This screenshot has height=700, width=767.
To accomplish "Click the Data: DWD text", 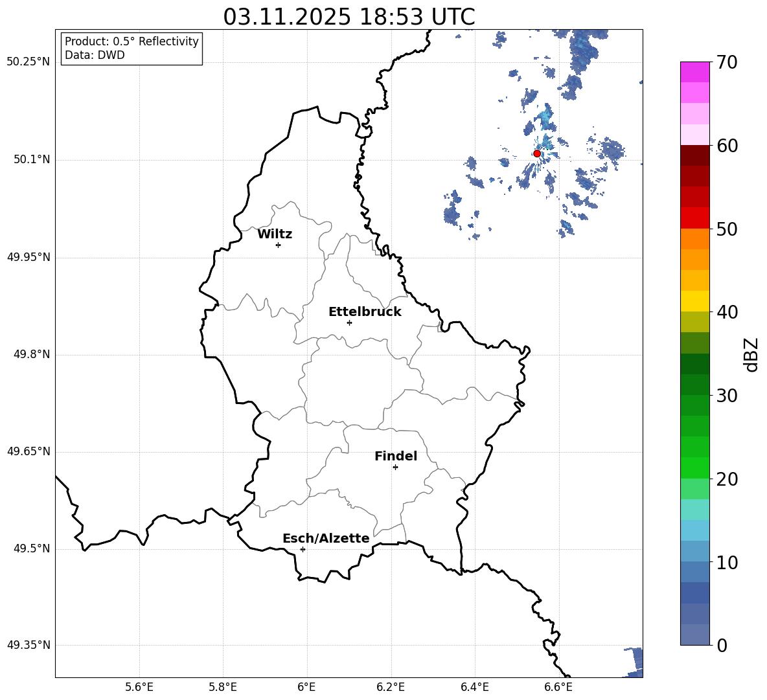I will (x=95, y=55).
